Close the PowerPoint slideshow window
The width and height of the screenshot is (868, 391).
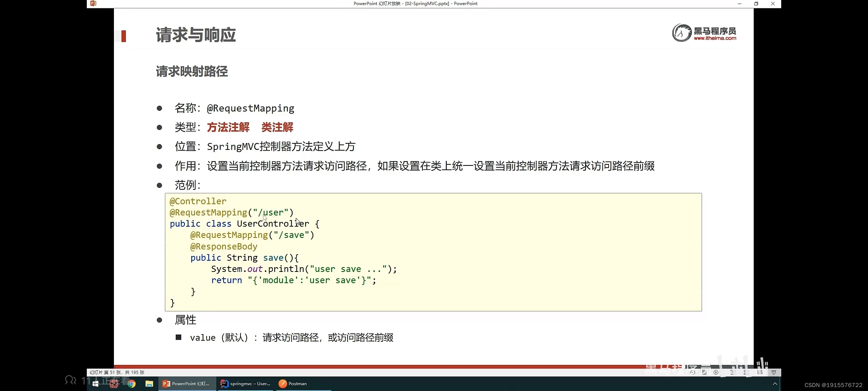773,4
